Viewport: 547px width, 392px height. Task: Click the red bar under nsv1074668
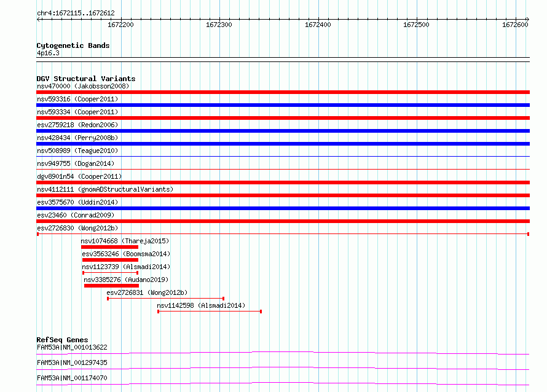click(x=109, y=247)
